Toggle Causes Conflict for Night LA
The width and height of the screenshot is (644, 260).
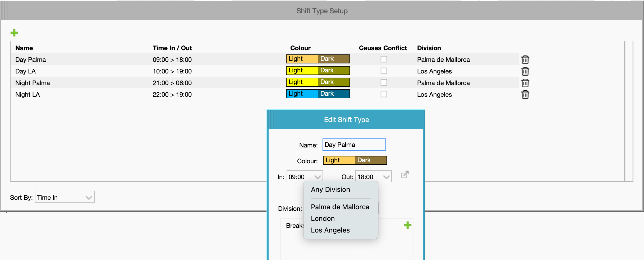pyautogui.click(x=384, y=94)
